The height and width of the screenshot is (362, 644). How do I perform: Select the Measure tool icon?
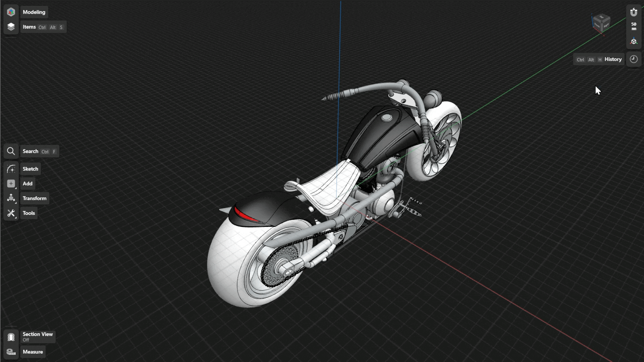tap(11, 352)
